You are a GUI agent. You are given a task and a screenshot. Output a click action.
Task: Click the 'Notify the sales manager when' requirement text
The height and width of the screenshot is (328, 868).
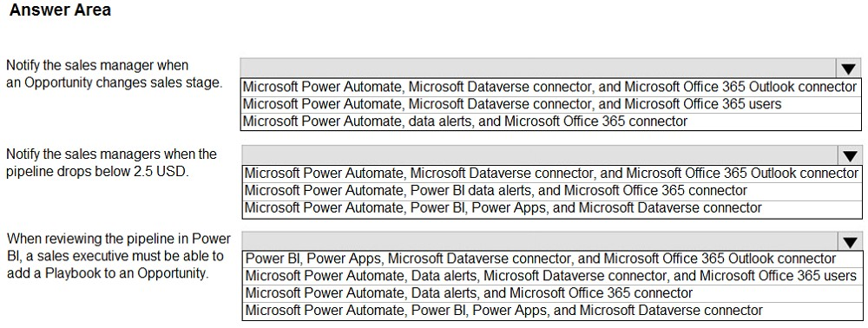[x=97, y=65]
